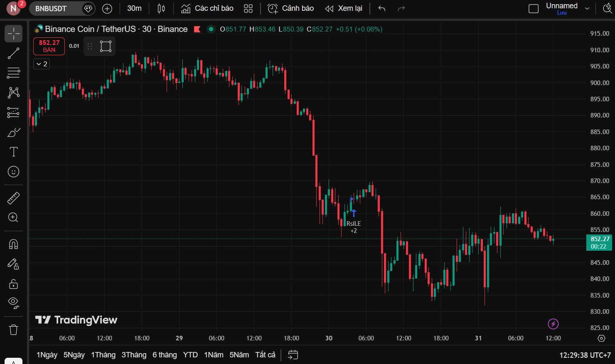Select the Text annotation tool
The width and height of the screenshot is (615, 364).
[x=13, y=152]
